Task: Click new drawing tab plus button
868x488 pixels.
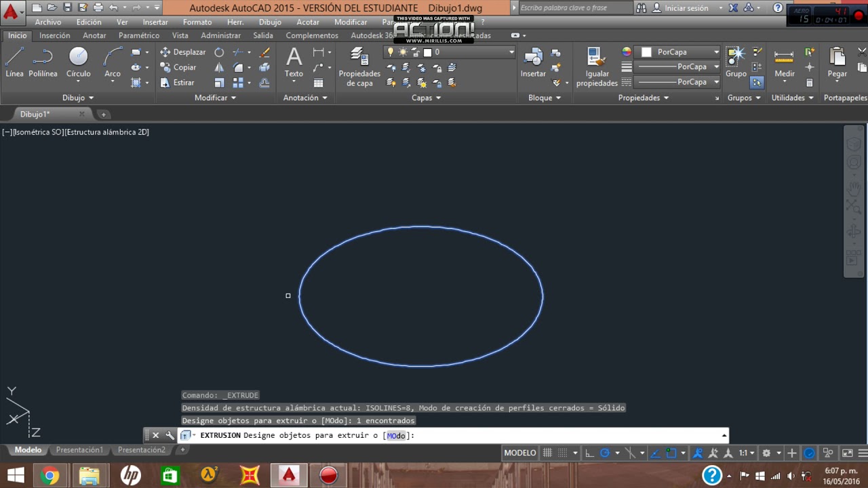Action: click(x=104, y=114)
